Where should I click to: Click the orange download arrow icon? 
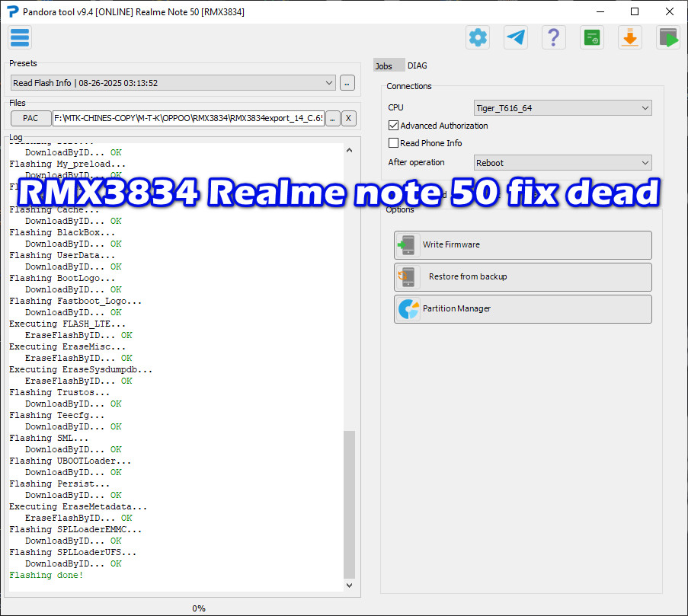[x=630, y=37]
